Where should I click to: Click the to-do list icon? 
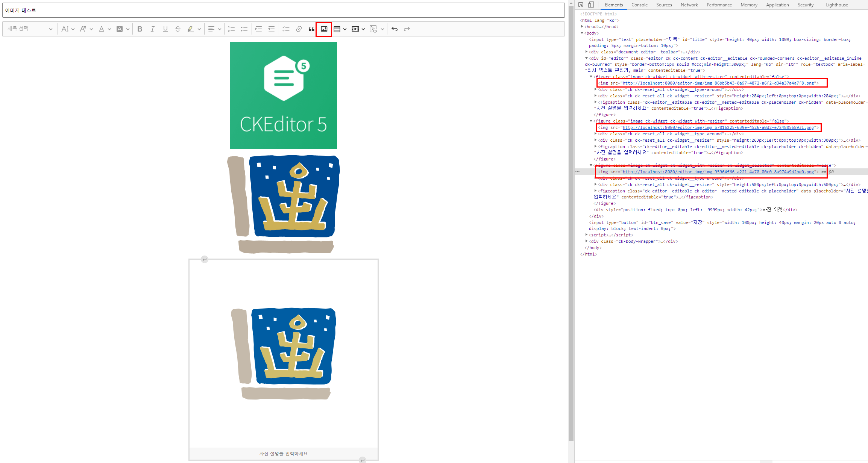[286, 29]
